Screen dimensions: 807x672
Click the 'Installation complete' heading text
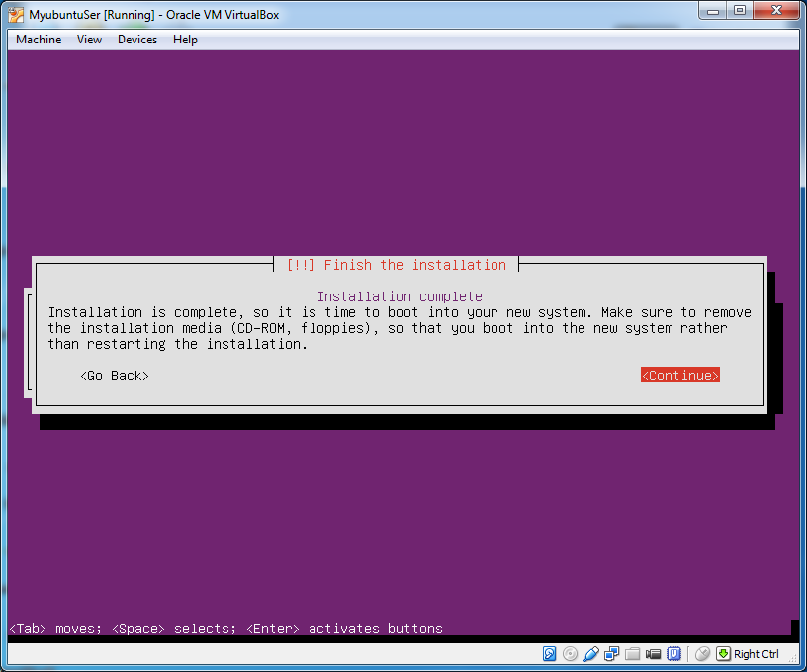pyautogui.click(x=400, y=296)
